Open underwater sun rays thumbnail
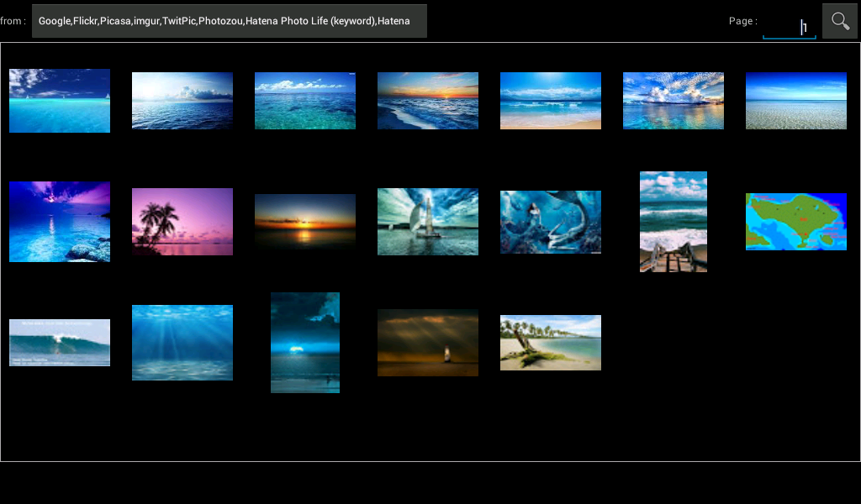The width and height of the screenshot is (861, 504). tap(182, 343)
